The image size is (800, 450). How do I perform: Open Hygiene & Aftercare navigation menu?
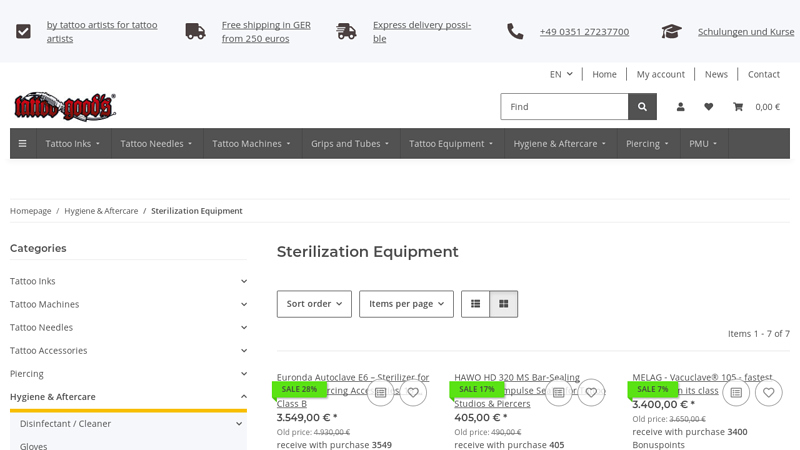pyautogui.click(x=560, y=143)
